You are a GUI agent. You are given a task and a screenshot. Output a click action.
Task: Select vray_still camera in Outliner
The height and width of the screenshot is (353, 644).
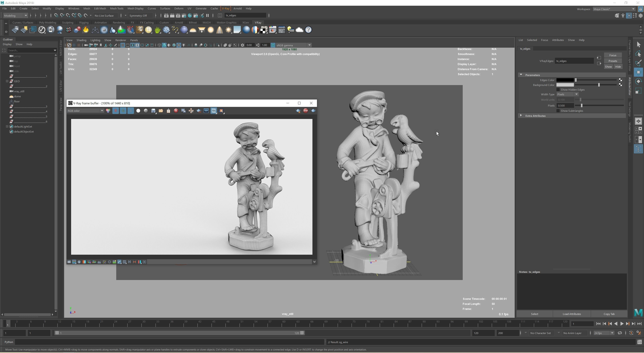(19, 91)
